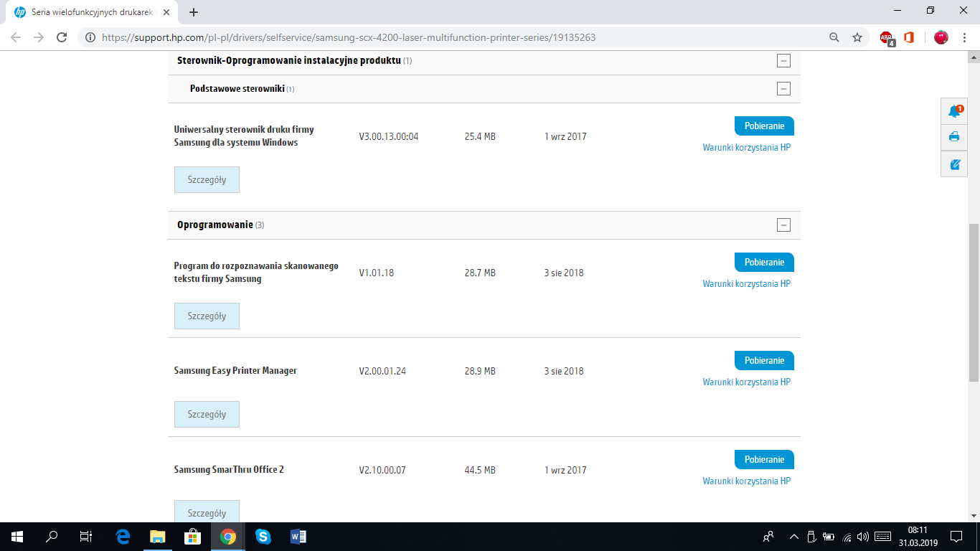Image resolution: width=980 pixels, height=551 pixels.
Task: Collapse Sterownik-Oprogramowanie instalacyjne produktu section
Action: (783, 61)
